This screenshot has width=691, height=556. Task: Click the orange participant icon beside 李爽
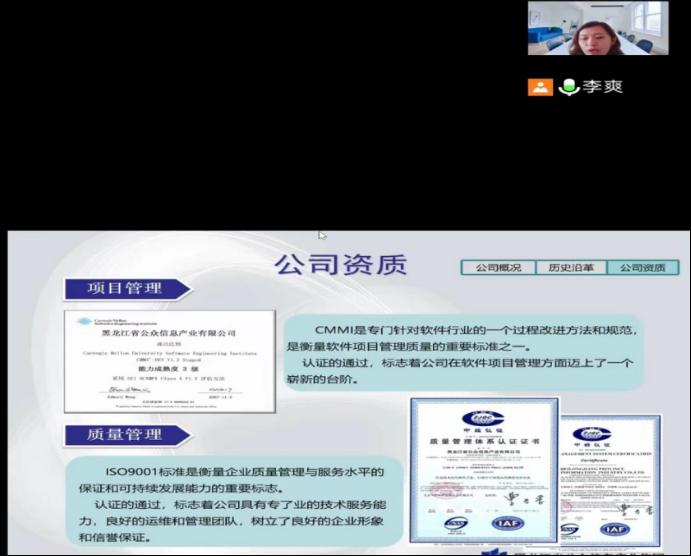[x=540, y=87]
